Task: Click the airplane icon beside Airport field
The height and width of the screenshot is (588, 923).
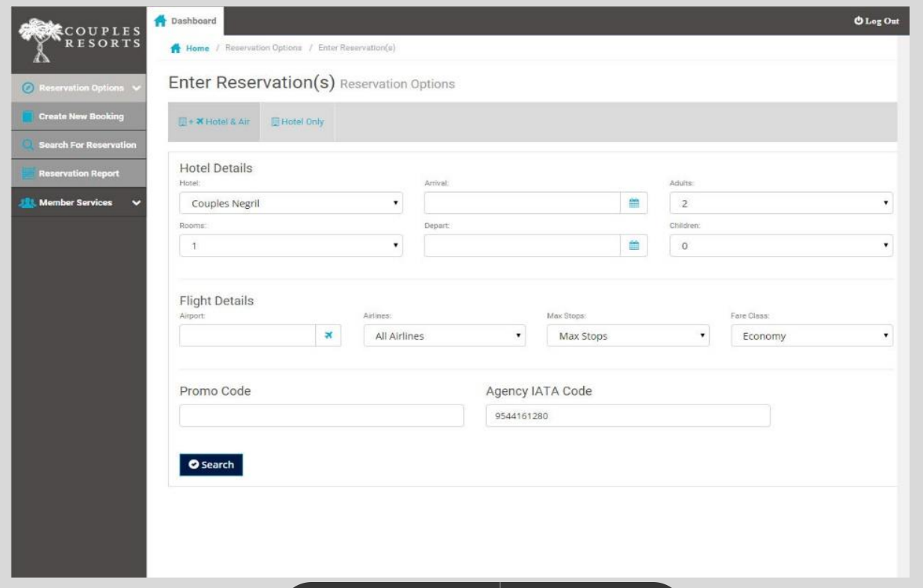Action: click(329, 336)
